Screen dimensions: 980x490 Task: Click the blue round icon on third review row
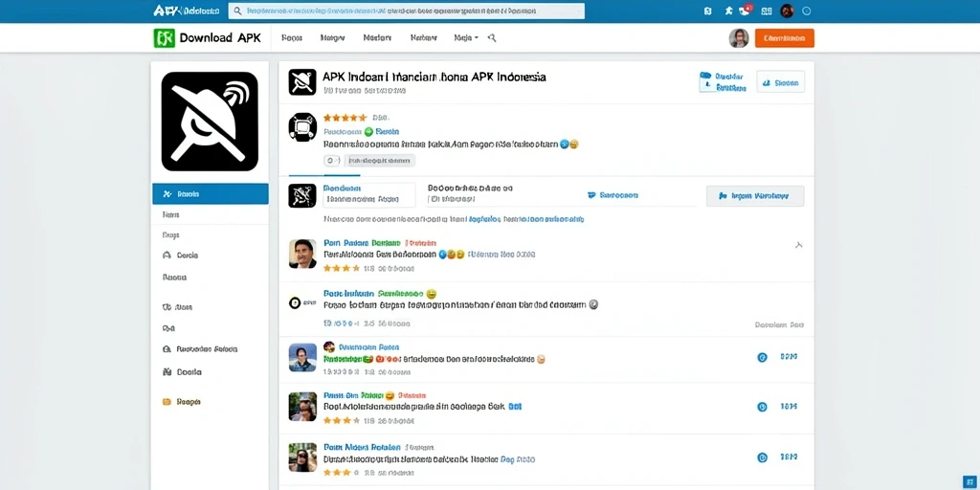(762, 358)
